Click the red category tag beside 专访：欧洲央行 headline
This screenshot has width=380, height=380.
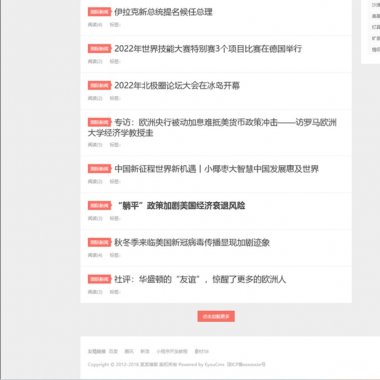pos(100,122)
